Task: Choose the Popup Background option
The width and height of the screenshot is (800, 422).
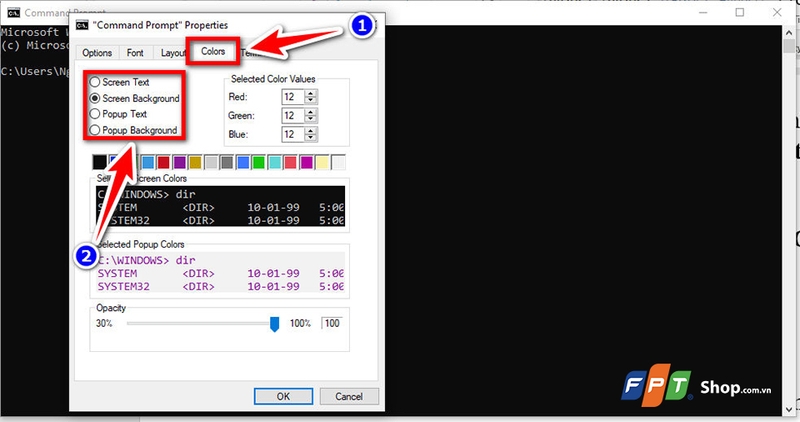Action: click(95, 130)
